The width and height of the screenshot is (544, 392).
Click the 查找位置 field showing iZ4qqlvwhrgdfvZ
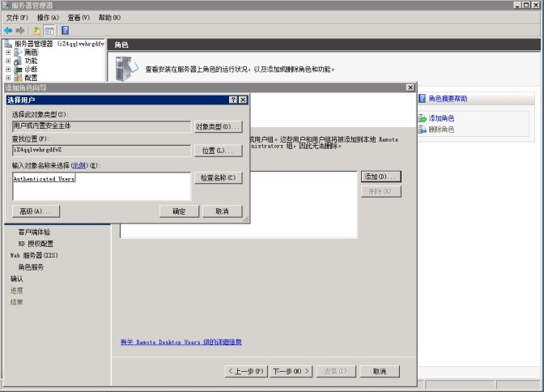(102, 151)
